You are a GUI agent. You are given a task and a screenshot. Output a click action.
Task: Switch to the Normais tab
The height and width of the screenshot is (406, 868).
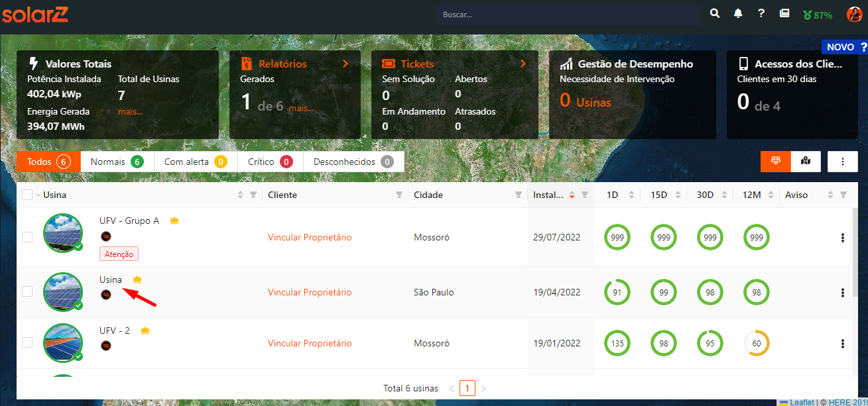pyautogui.click(x=117, y=162)
